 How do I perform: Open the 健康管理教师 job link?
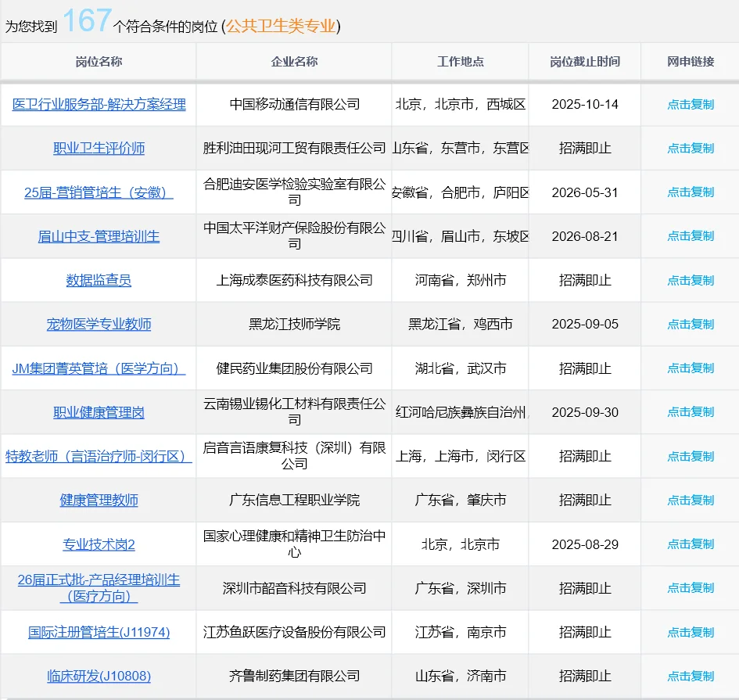click(x=99, y=500)
